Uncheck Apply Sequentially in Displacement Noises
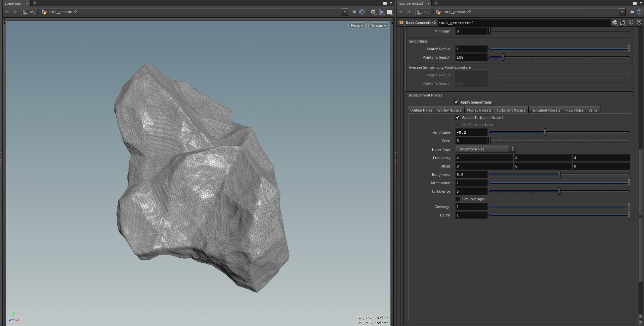 [x=457, y=102]
